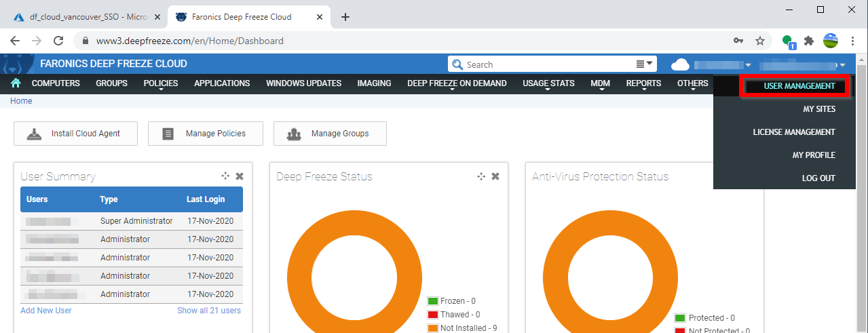Screen dimensions: 868x333
Task: Sort by the Type column header
Action: 109,199
